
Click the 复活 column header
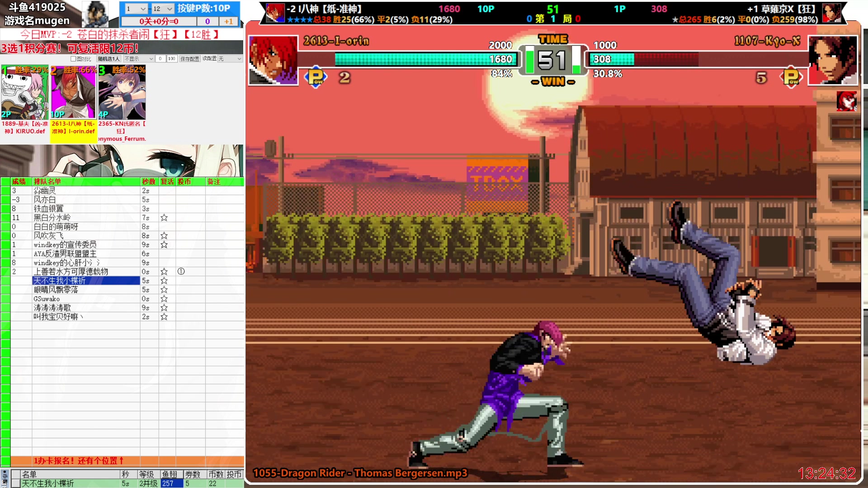pos(167,182)
